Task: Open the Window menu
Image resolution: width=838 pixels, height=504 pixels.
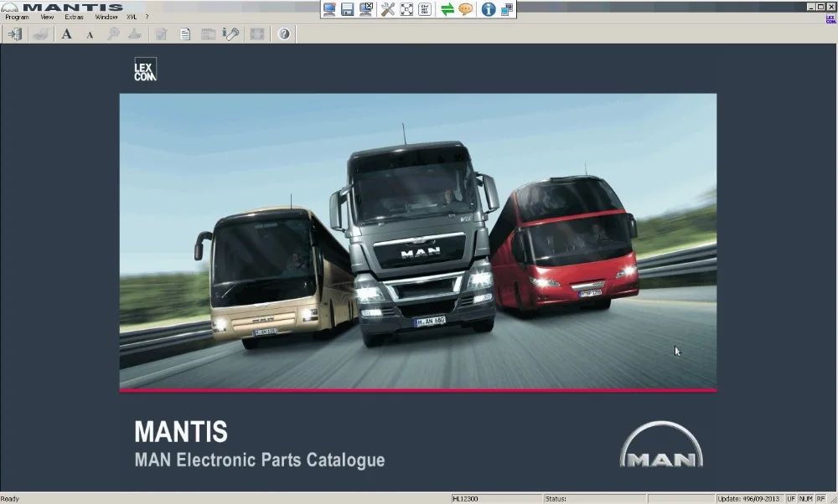Action: pyautogui.click(x=106, y=17)
